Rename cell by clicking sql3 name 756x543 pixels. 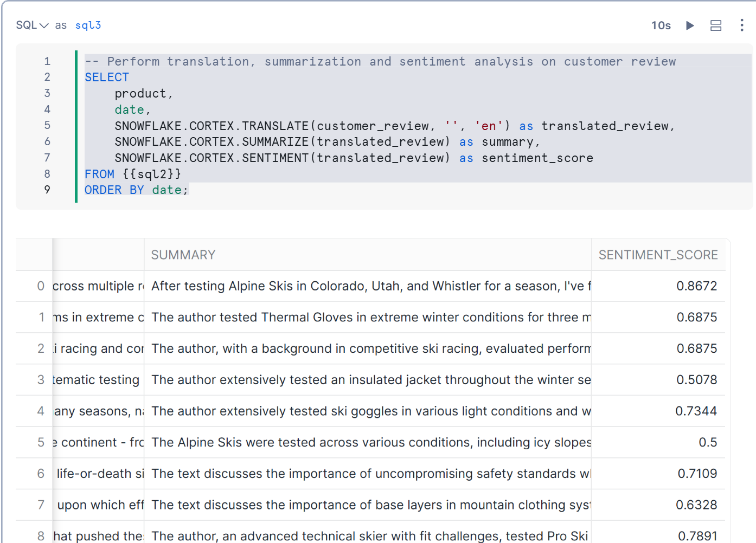(x=88, y=25)
